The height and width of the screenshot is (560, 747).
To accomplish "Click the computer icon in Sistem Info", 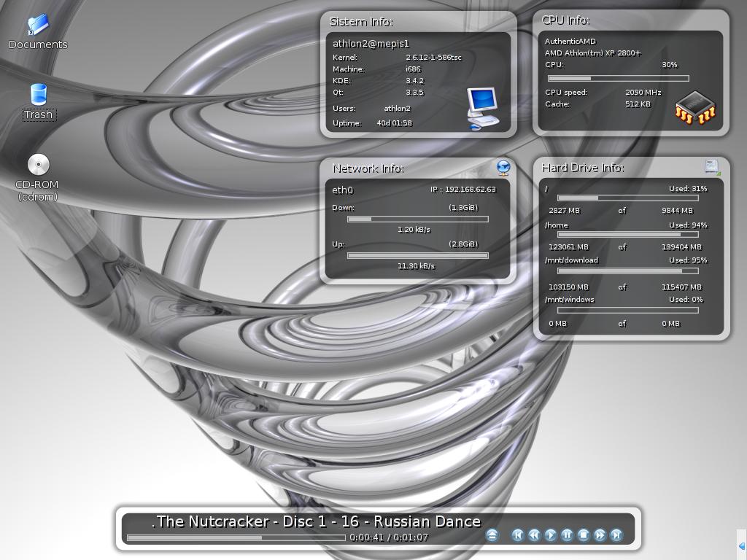I will pos(483,109).
